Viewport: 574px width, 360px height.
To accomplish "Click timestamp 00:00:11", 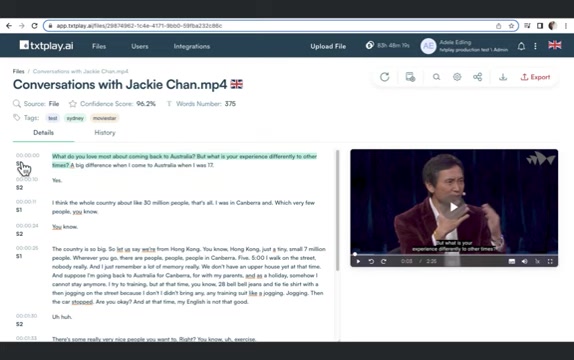I will pyautogui.click(x=26, y=201).
